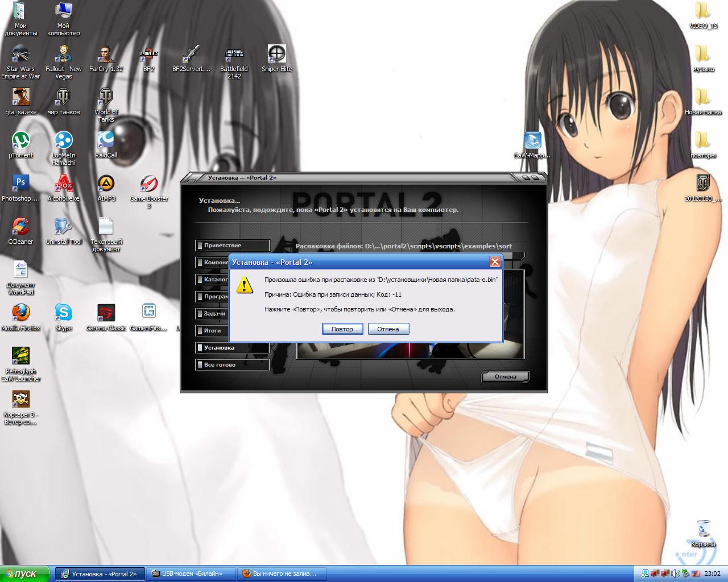728x582 pixels.
Task: Launch Star Wars Empire at War shortcut
Action: pyautogui.click(x=20, y=62)
